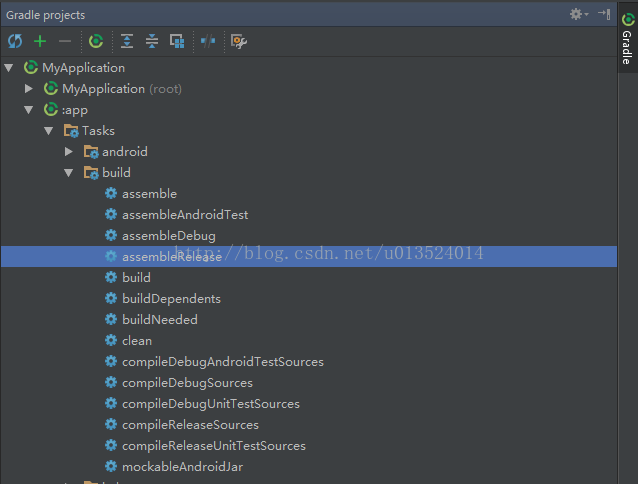Select the compileDebugAndroidTestSources task
The width and height of the screenshot is (638, 484).
tap(309, 362)
